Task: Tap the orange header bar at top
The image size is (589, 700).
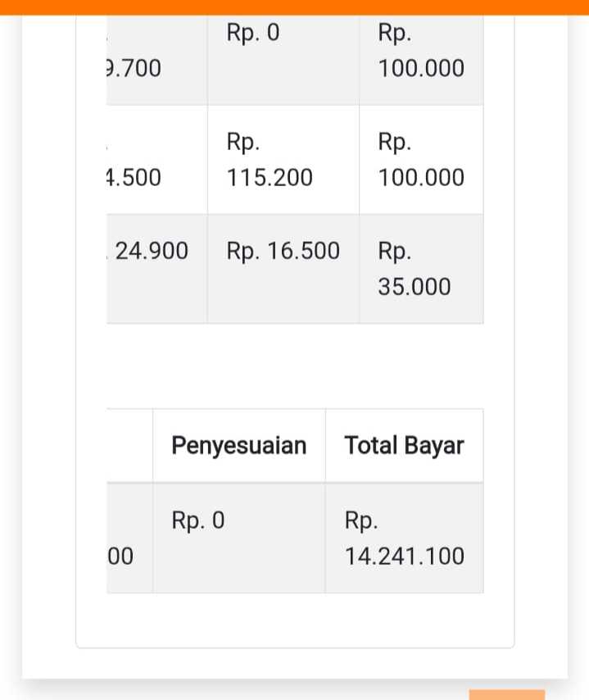Action: pyautogui.click(x=294, y=7)
